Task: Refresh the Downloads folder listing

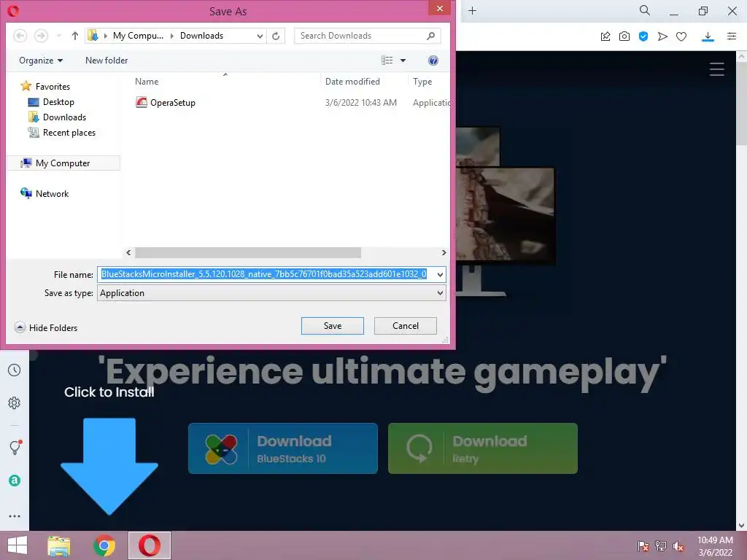Action: tap(276, 36)
